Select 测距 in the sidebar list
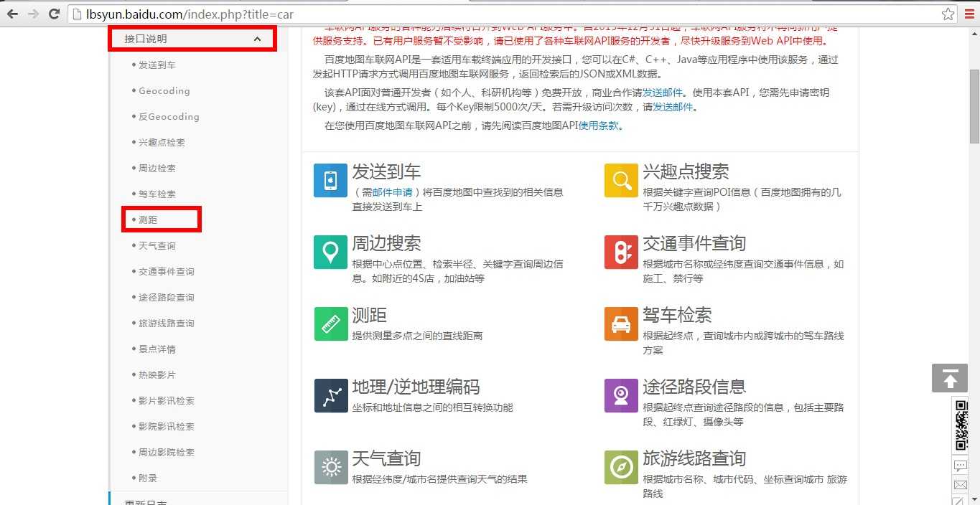Screen dimensions: 980x505 pyautogui.click(x=148, y=220)
